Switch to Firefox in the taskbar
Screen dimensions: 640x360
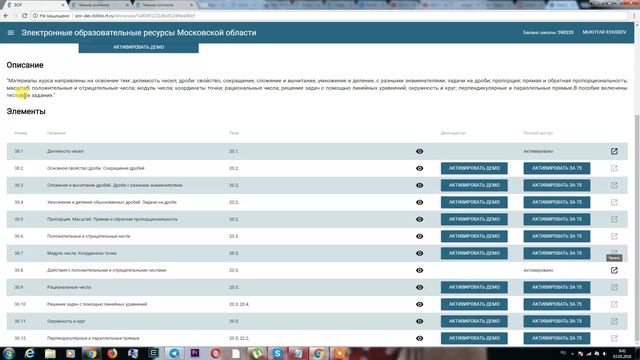(x=112, y=353)
